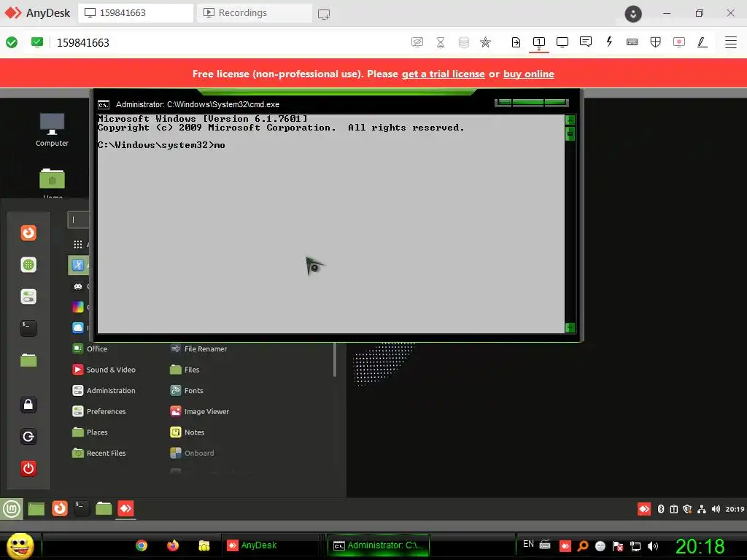The height and width of the screenshot is (560, 747).
Task: Click the cmd.exe title bar system icon
Action: coord(104,105)
